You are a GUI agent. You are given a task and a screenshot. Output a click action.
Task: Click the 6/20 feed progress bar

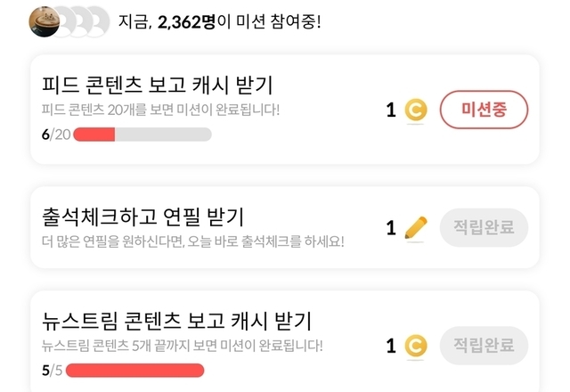pos(142,135)
